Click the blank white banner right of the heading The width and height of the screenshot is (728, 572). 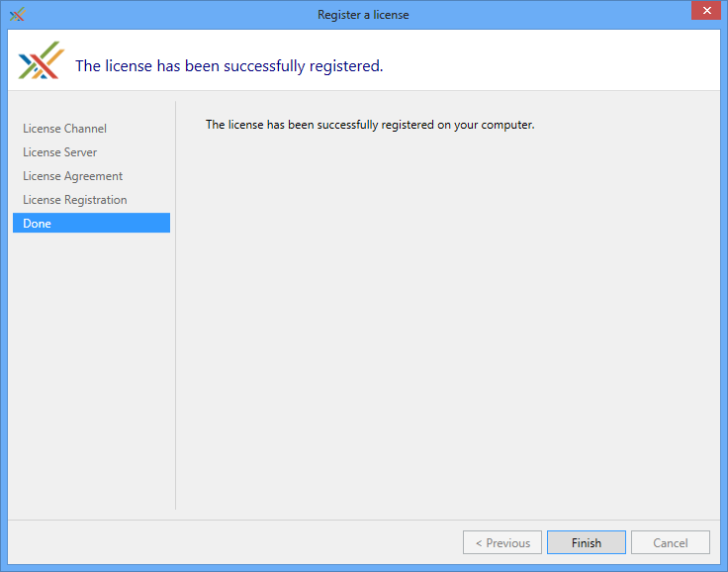[x=554, y=61]
